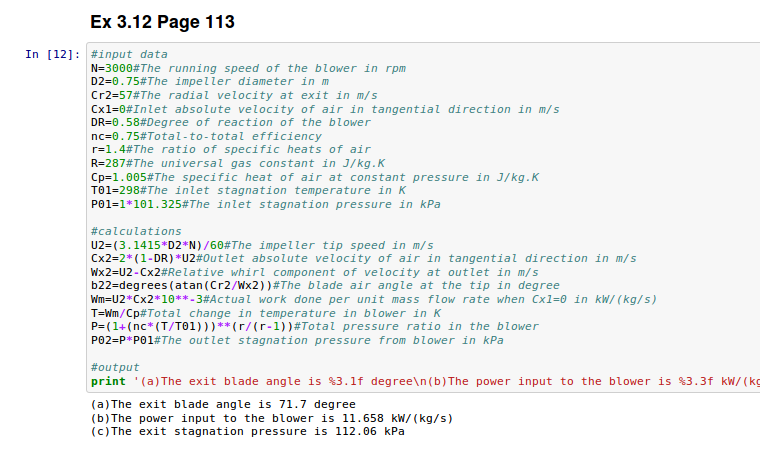Select the In [12] cell prompt
Image resolution: width=760 pixels, height=456 pixels.
50,54
